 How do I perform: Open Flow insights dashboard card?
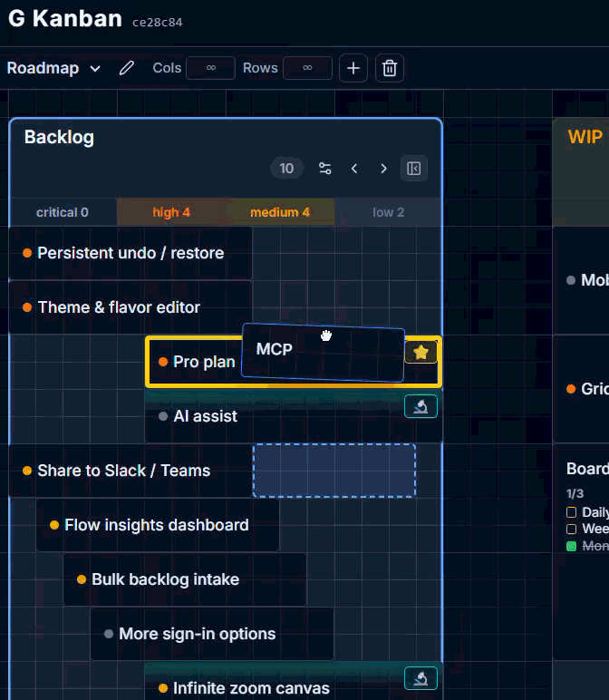(158, 525)
